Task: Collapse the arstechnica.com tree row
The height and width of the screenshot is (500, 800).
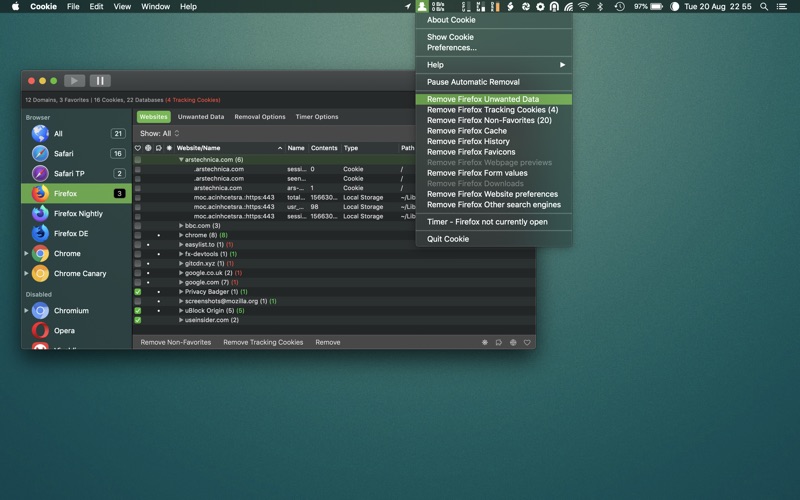Action: 181,160
